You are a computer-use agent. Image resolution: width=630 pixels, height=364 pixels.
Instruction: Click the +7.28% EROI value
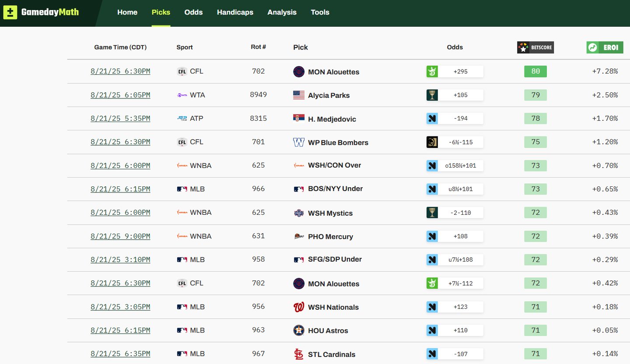click(605, 71)
